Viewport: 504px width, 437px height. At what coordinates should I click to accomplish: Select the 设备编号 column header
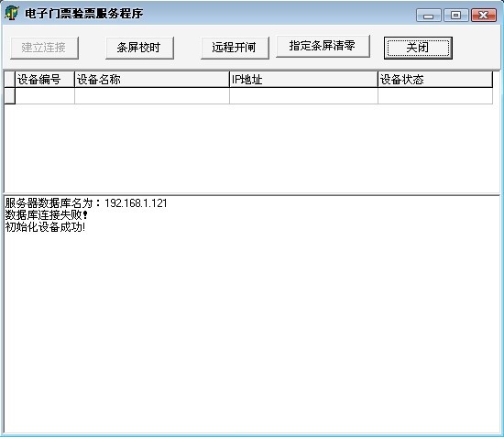tap(45, 80)
